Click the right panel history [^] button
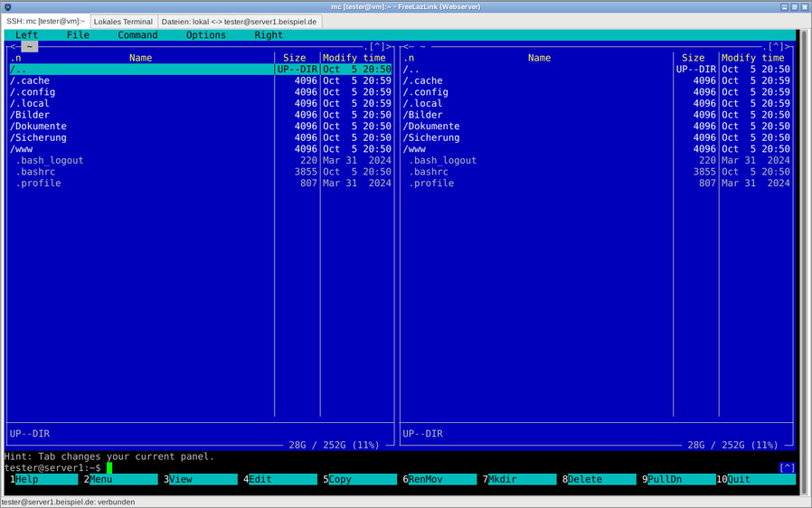 776,47
